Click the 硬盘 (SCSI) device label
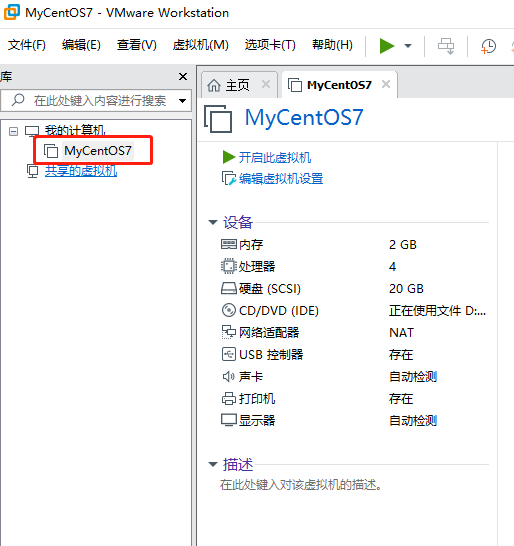The width and height of the screenshot is (514, 546). click(270, 289)
